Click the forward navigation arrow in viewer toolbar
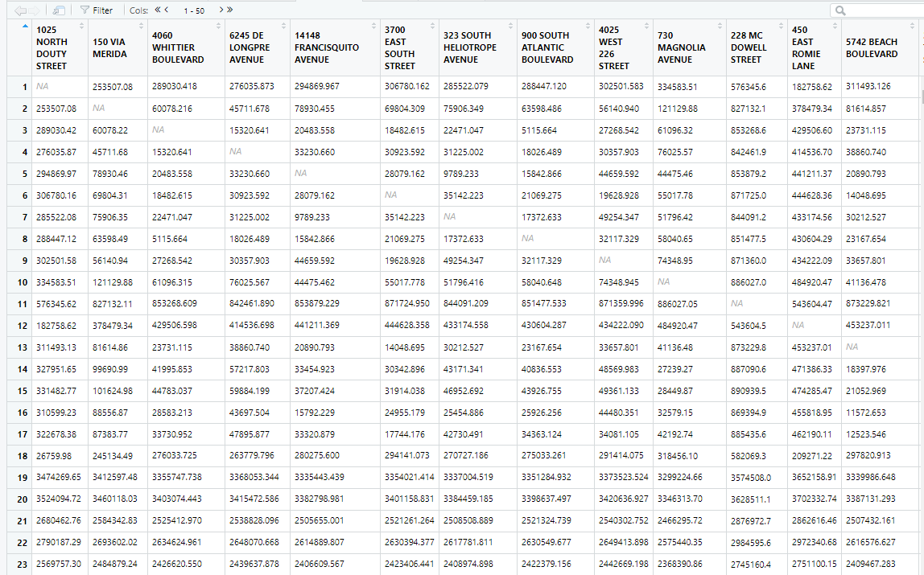The height and width of the screenshot is (575, 924). [34, 10]
